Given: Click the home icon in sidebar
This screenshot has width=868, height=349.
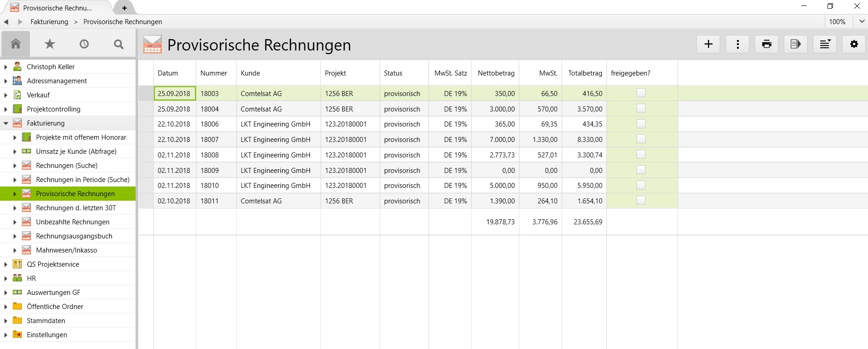Looking at the screenshot, I should point(16,44).
